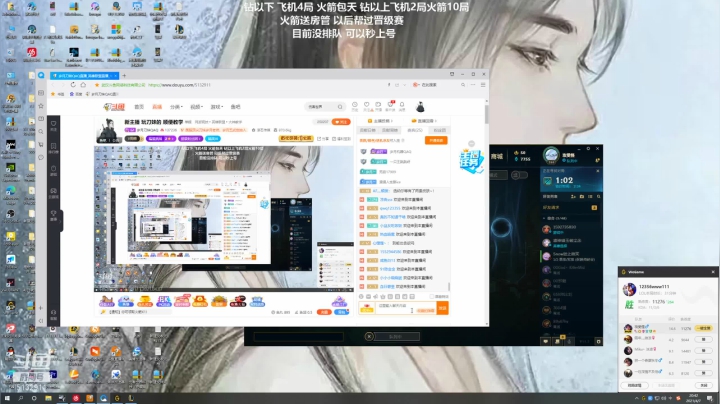Click the Douyu search magnifier icon
The height and width of the screenshot is (404, 720).
(340, 107)
